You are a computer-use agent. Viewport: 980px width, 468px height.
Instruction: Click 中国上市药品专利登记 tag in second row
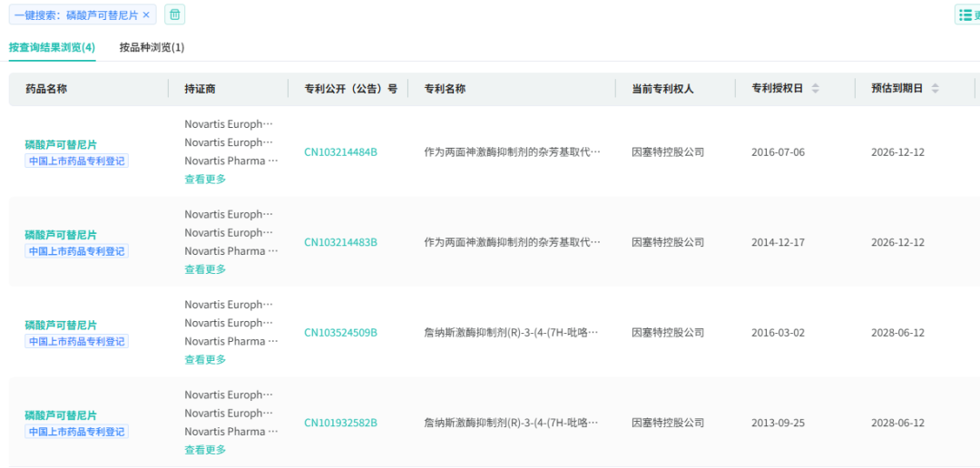pyautogui.click(x=76, y=251)
